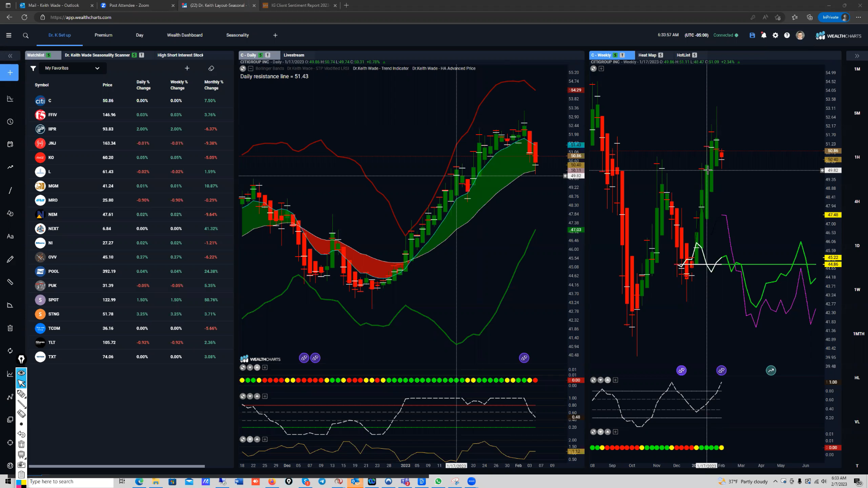Toggle S badge on C - Daily tab
This screenshot has width=868, height=488.
[x=260, y=55]
